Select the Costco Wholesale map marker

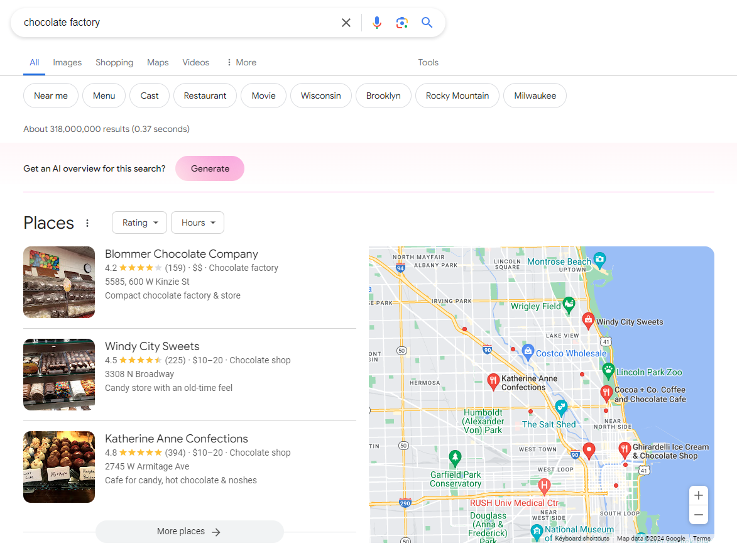coord(528,352)
